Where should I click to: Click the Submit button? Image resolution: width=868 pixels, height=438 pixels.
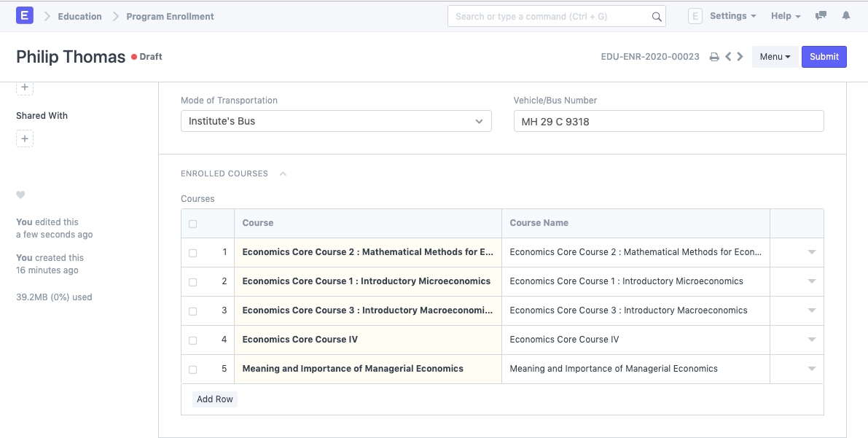coord(824,57)
